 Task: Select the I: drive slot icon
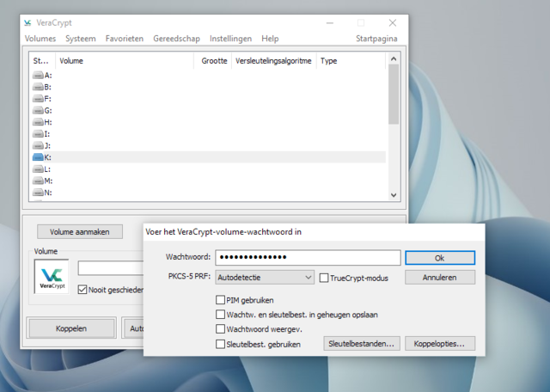[x=38, y=134]
